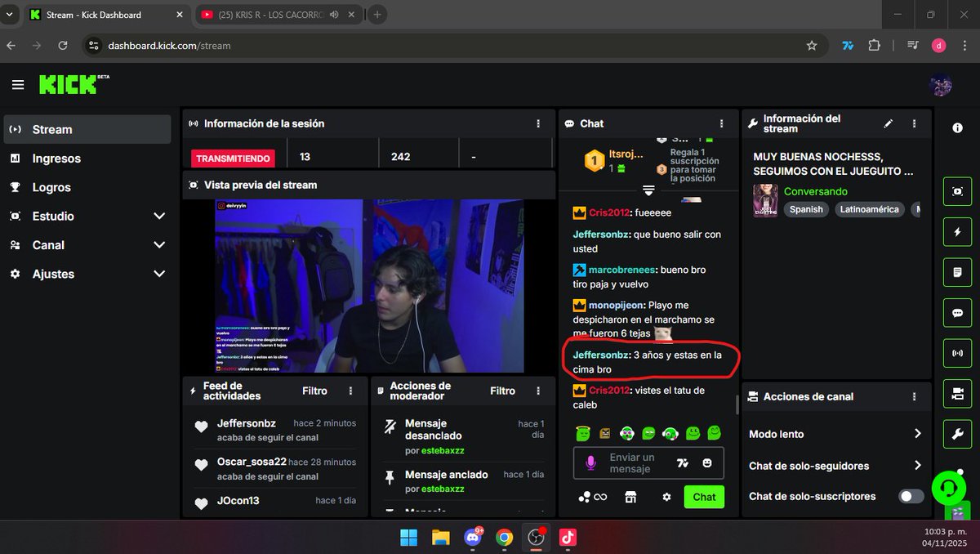The image size is (980, 554).
Task: Open Filtro in Acciones de moderador
Action: [x=502, y=391]
